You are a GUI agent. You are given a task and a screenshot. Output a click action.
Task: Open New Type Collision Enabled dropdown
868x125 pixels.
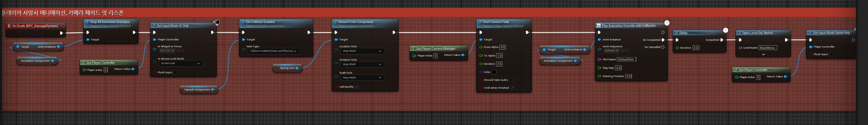pos(274,51)
